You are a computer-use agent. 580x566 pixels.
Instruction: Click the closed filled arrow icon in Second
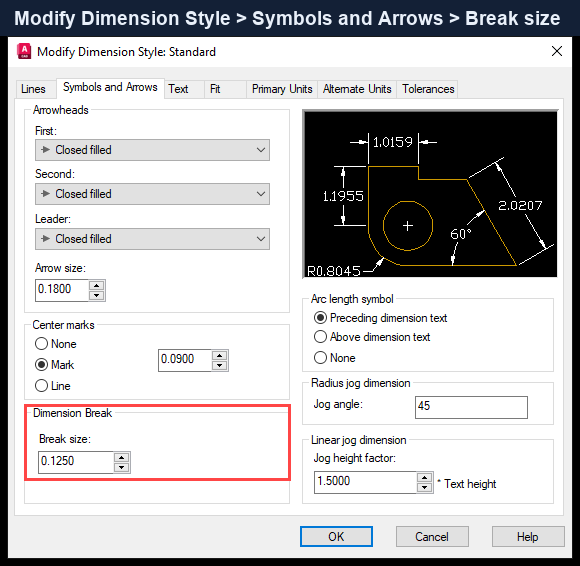click(45, 194)
